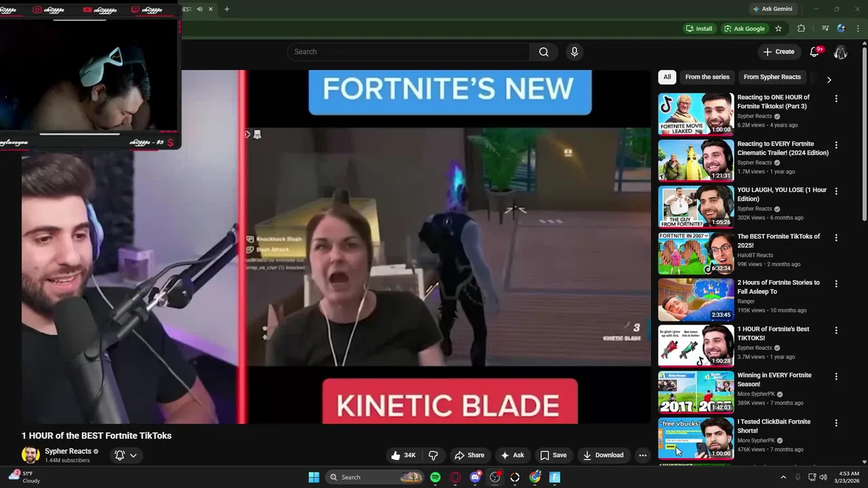The height and width of the screenshot is (488, 868).
Task: Open more actions for the video
Action: click(x=642, y=455)
